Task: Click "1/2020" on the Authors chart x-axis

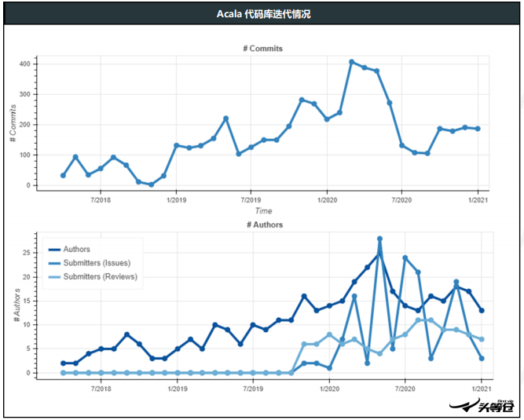Action: point(329,389)
